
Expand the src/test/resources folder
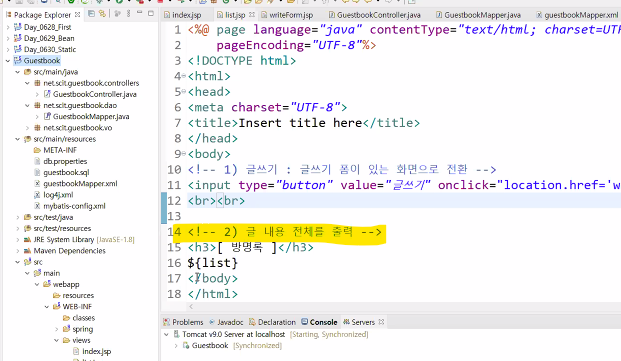coord(17,228)
